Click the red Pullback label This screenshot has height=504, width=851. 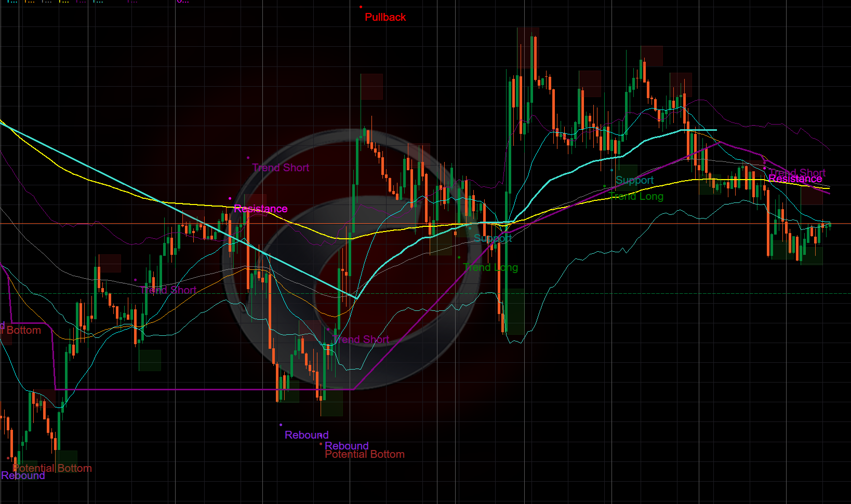[x=385, y=17]
